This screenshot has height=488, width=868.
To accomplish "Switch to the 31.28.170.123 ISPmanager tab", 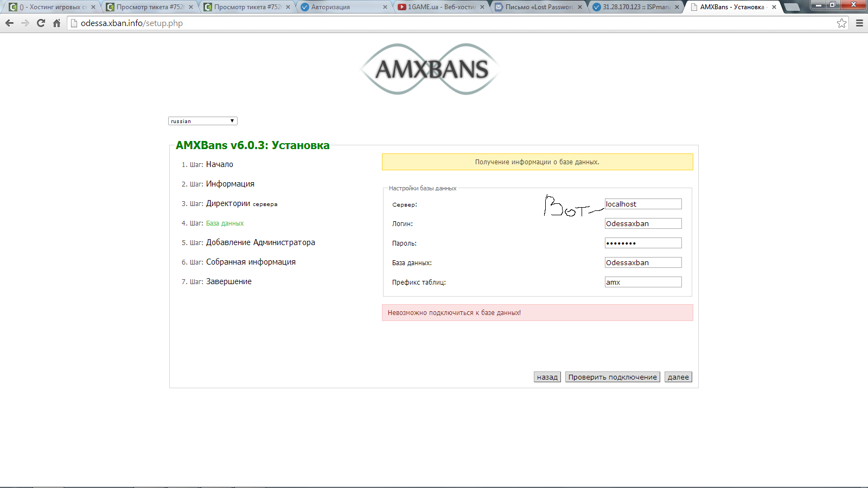I will 636,7.
